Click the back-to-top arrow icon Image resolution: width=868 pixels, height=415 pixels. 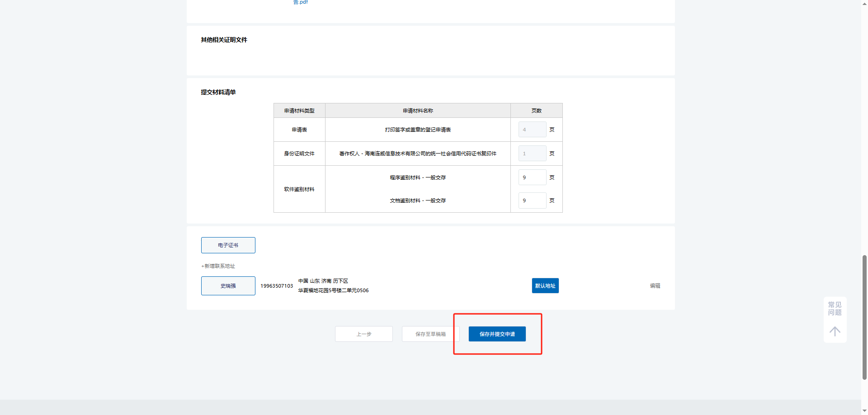835,331
